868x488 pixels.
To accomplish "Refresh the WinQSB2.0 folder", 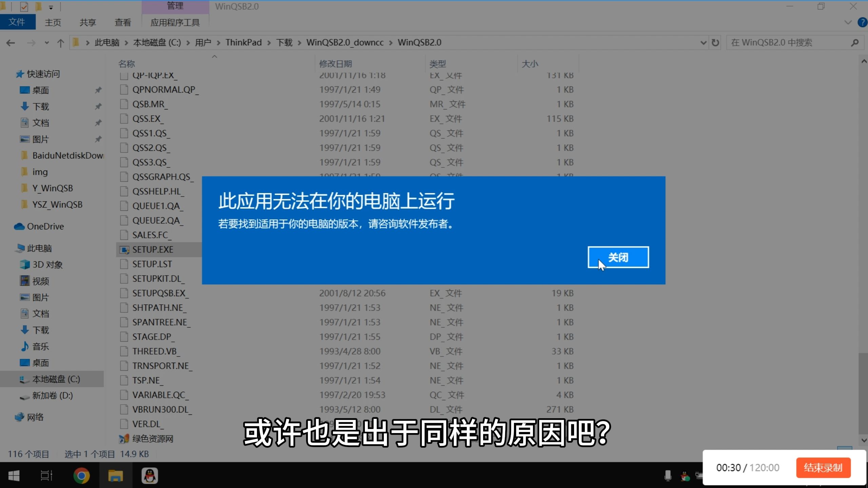I will click(x=715, y=43).
